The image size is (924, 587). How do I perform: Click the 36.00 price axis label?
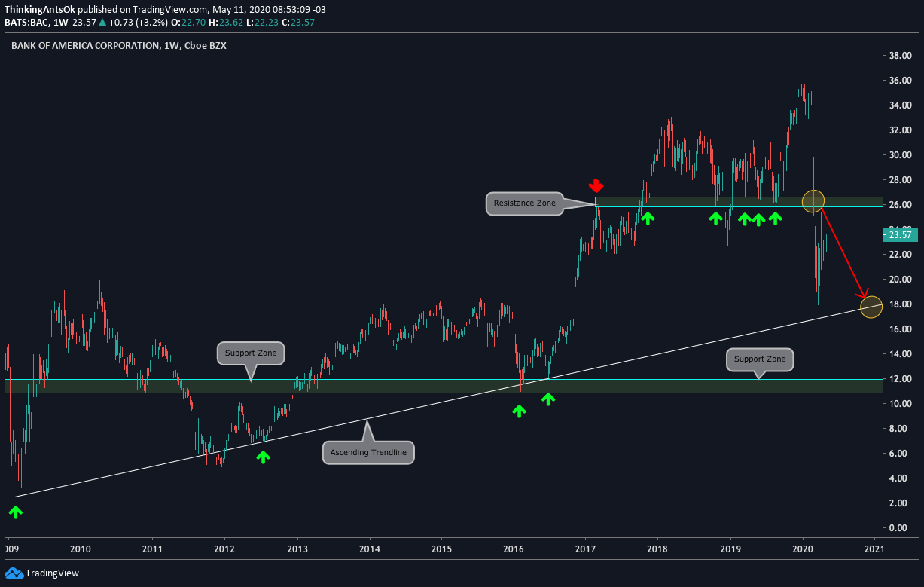(x=901, y=81)
